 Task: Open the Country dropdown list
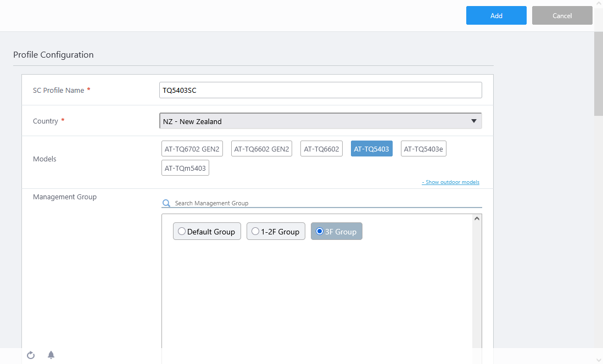320,121
